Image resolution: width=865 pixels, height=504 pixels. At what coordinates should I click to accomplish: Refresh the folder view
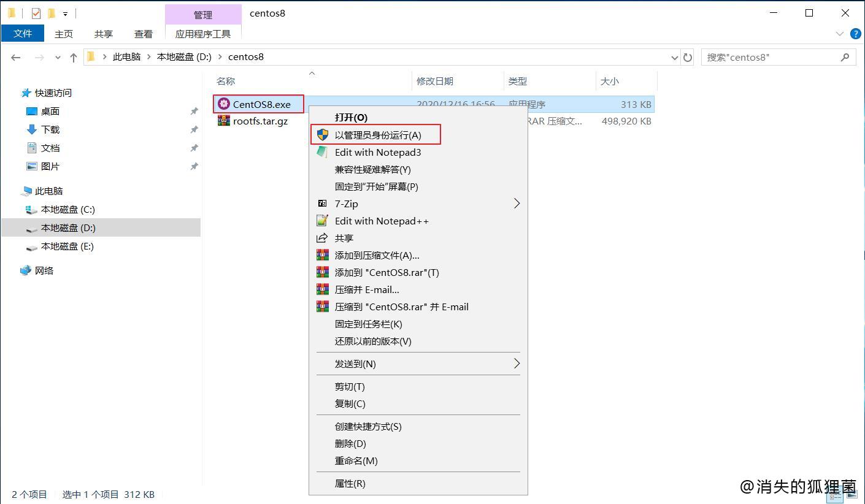688,57
